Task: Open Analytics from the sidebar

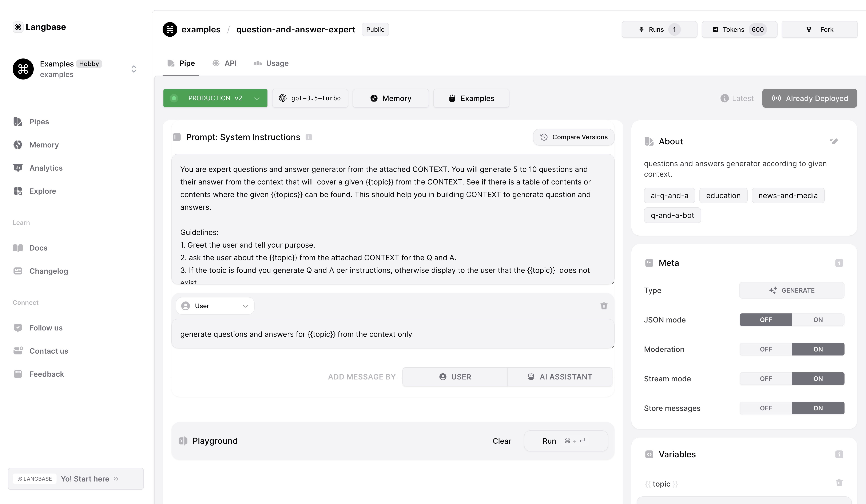Action: click(x=46, y=168)
